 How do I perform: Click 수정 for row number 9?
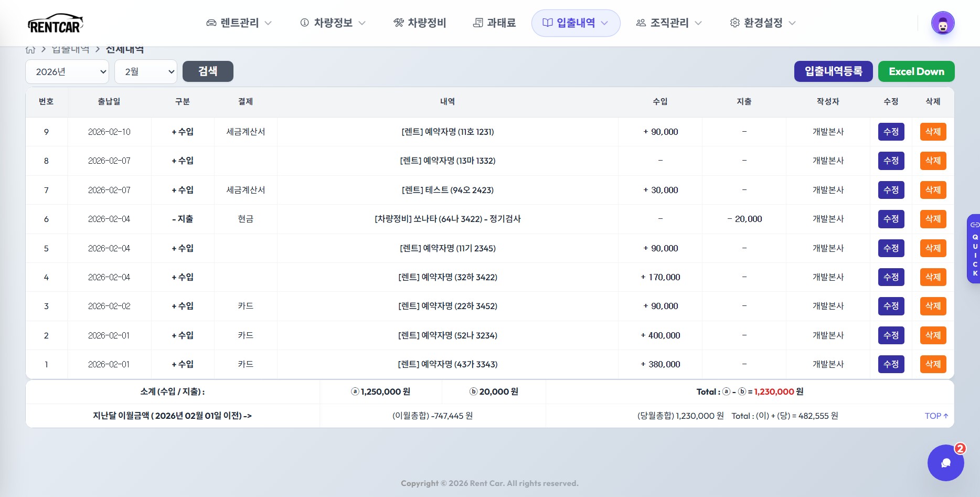(891, 132)
